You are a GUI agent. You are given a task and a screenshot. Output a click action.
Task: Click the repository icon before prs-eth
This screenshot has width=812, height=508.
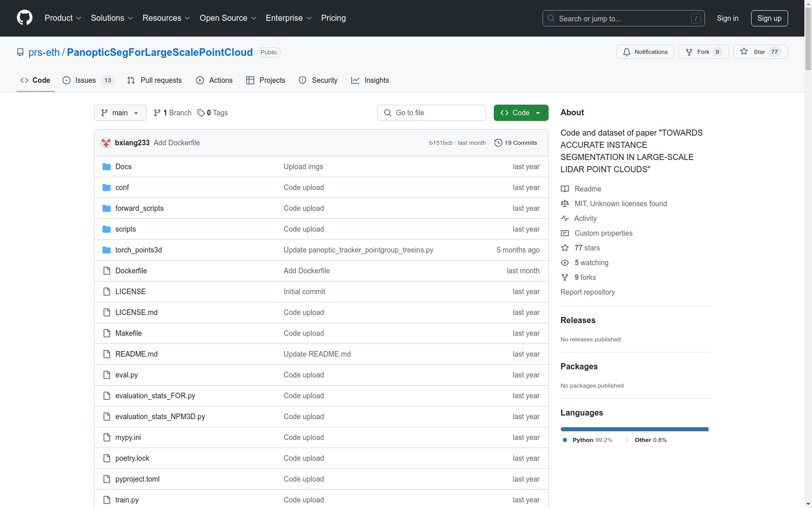pyautogui.click(x=20, y=52)
